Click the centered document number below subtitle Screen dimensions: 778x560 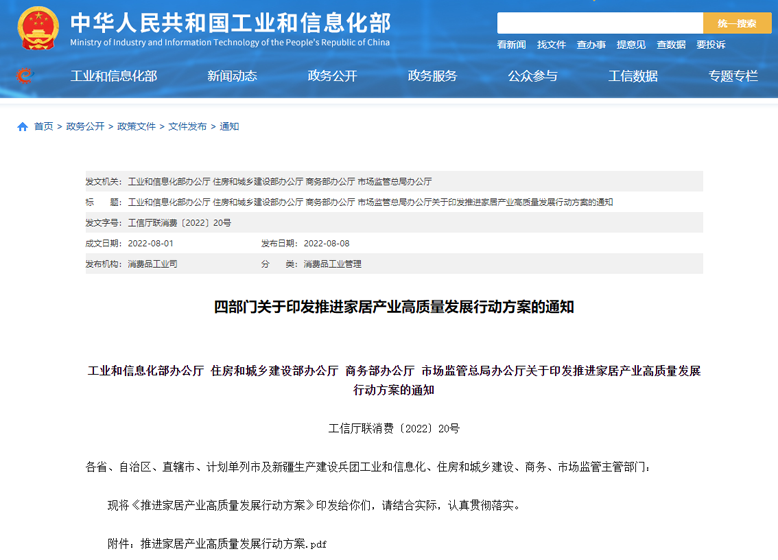(x=394, y=429)
